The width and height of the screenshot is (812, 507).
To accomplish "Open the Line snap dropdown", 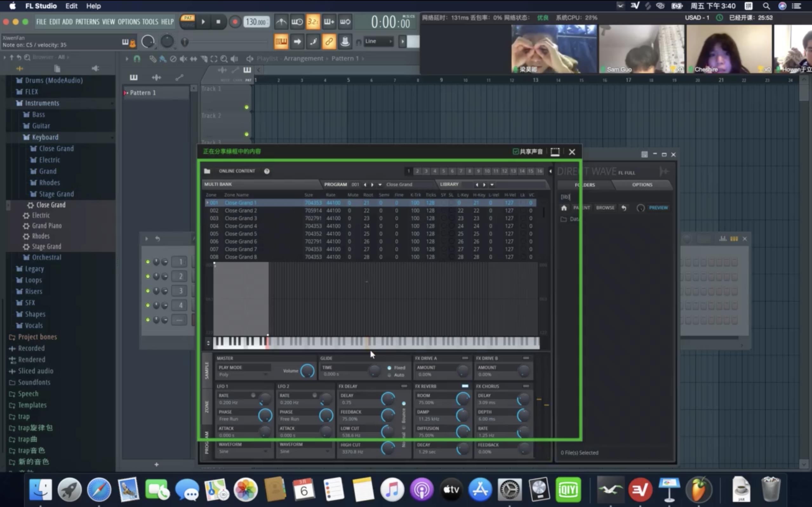I will tap(378, 42).
